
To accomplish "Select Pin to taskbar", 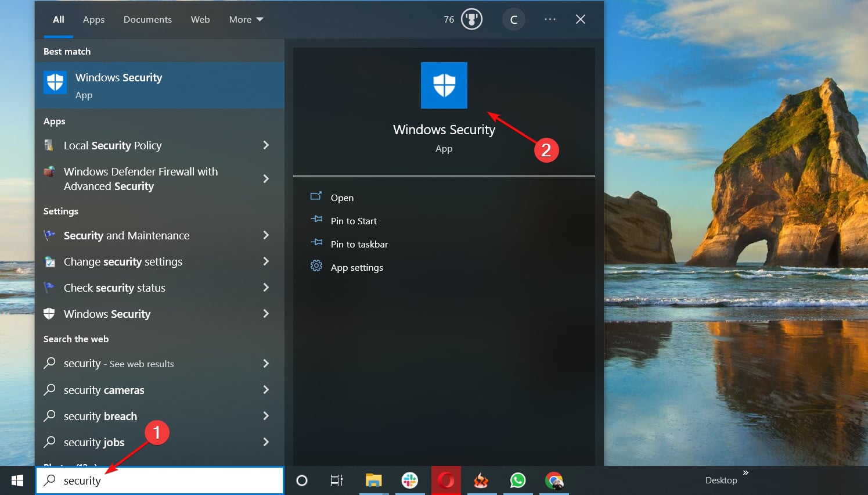I will (x=359, y=244).
